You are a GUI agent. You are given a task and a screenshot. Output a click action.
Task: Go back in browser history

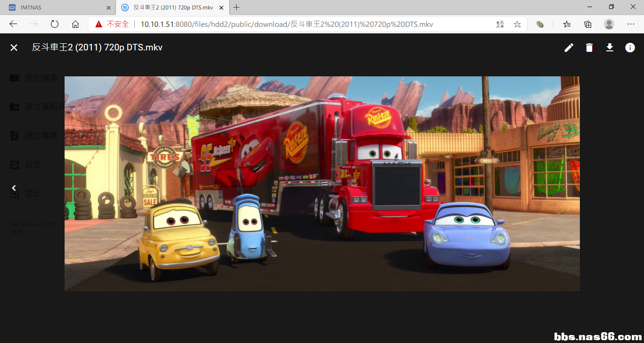point(13,24)
